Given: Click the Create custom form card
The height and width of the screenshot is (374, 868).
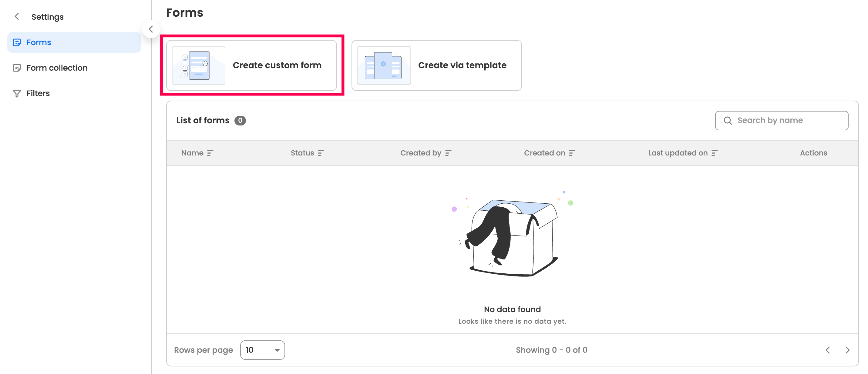Looking at the screenshot, I should tap(277, 65).
